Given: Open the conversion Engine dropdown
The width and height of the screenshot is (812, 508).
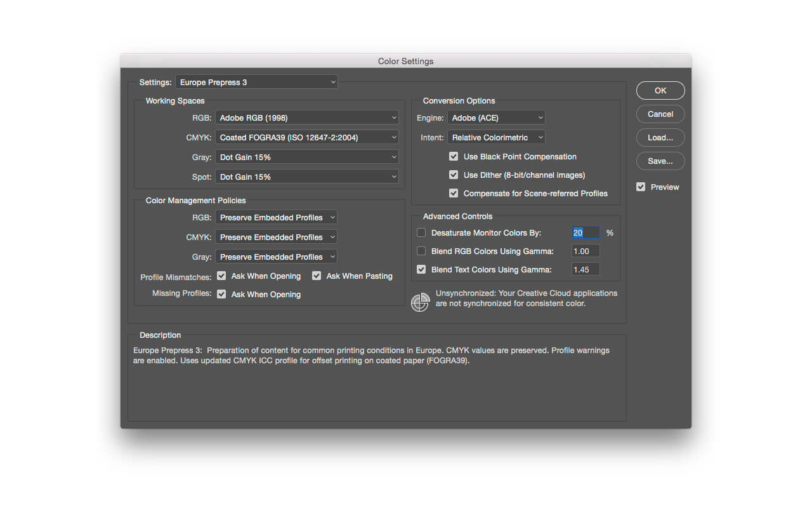Looking at the screenshot, I should (x=496, y=117).
